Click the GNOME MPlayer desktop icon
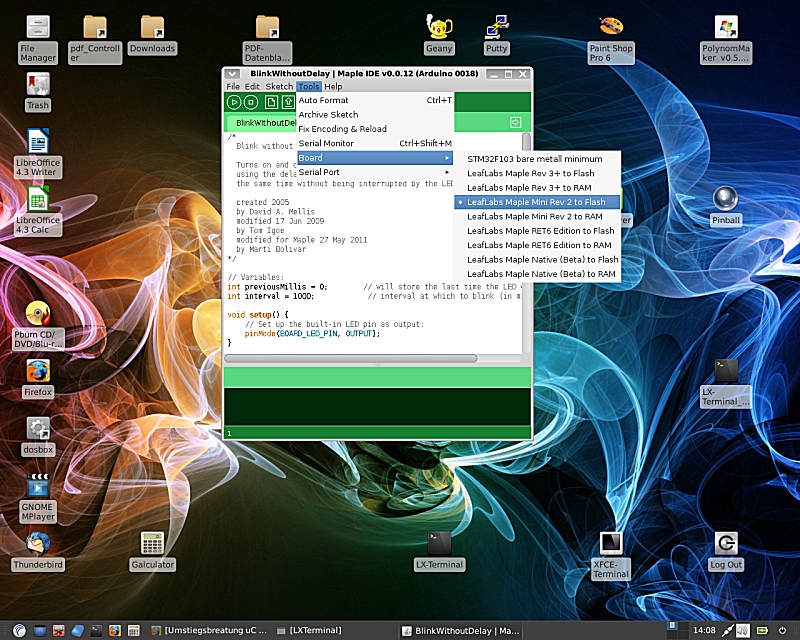 38,498
